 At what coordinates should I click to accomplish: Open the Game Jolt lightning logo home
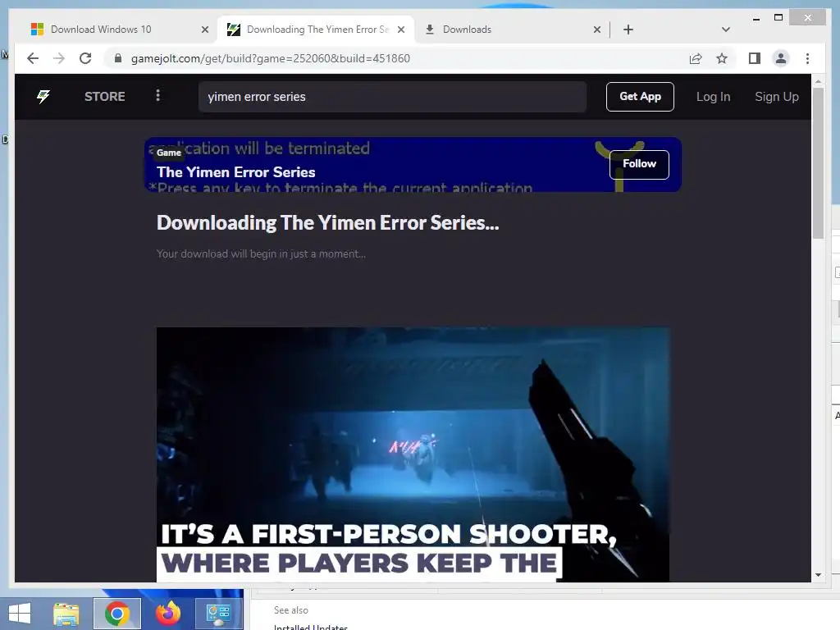(x=43, y=97)
